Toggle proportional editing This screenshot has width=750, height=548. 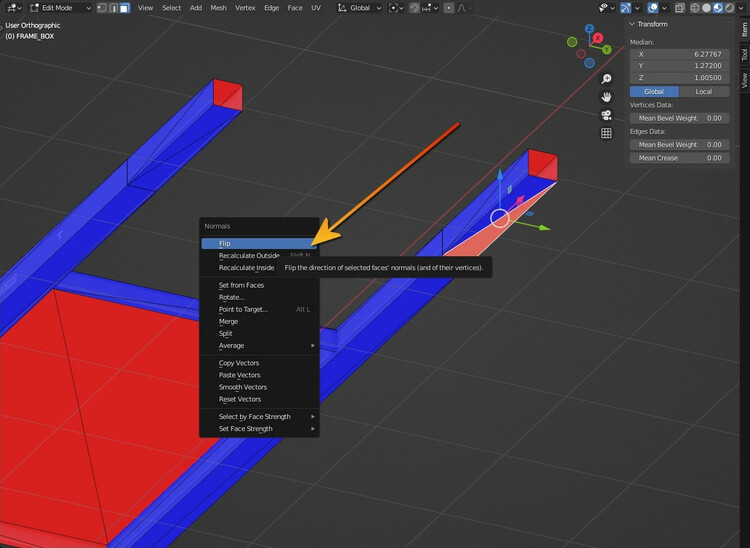[x=449, y=8]
